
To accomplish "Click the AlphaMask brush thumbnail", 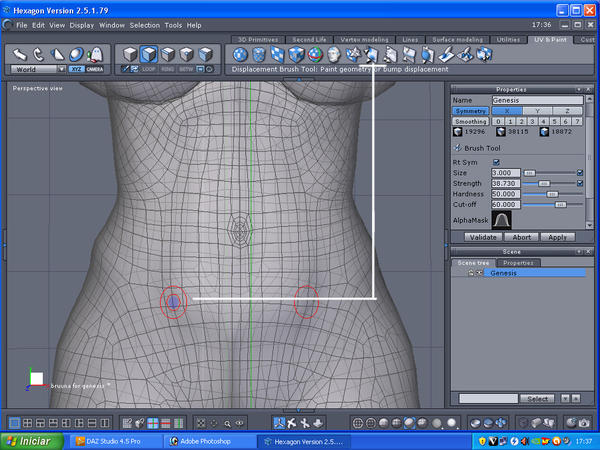I will pos(501,219).
